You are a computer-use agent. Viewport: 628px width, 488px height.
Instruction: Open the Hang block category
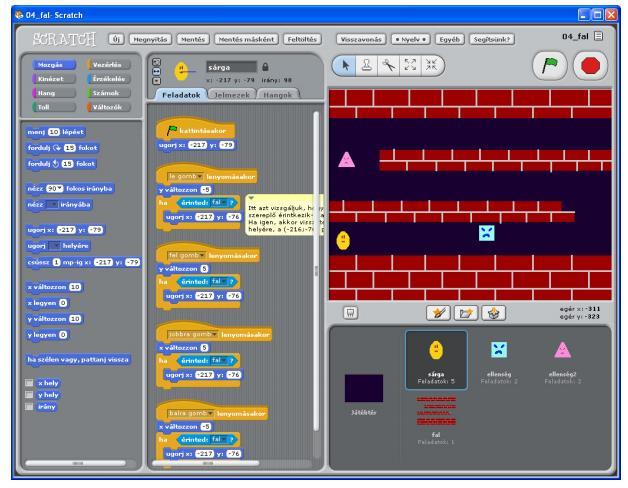point(54,93)
